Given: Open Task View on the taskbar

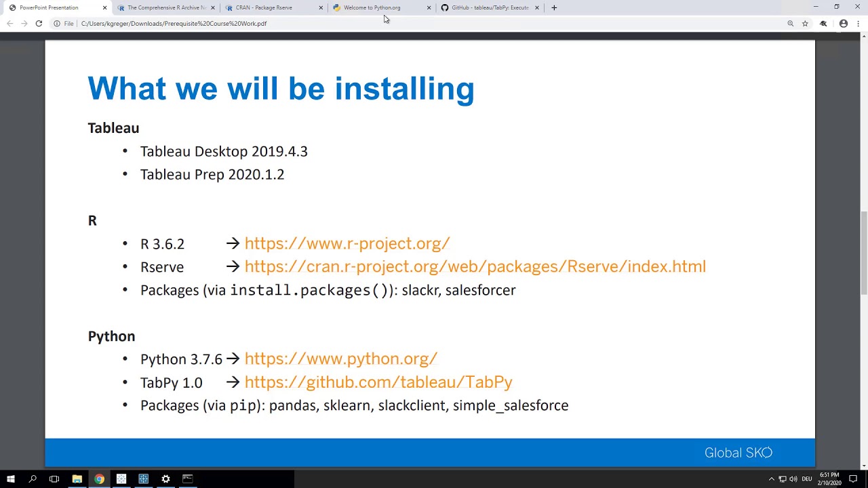Looking at the screenshot, I should 54,479.
